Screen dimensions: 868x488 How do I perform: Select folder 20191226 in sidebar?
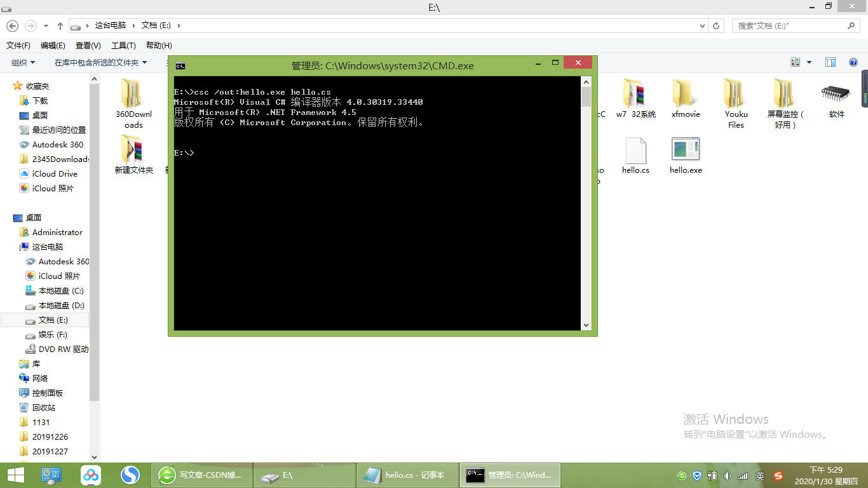pos(50,437)
